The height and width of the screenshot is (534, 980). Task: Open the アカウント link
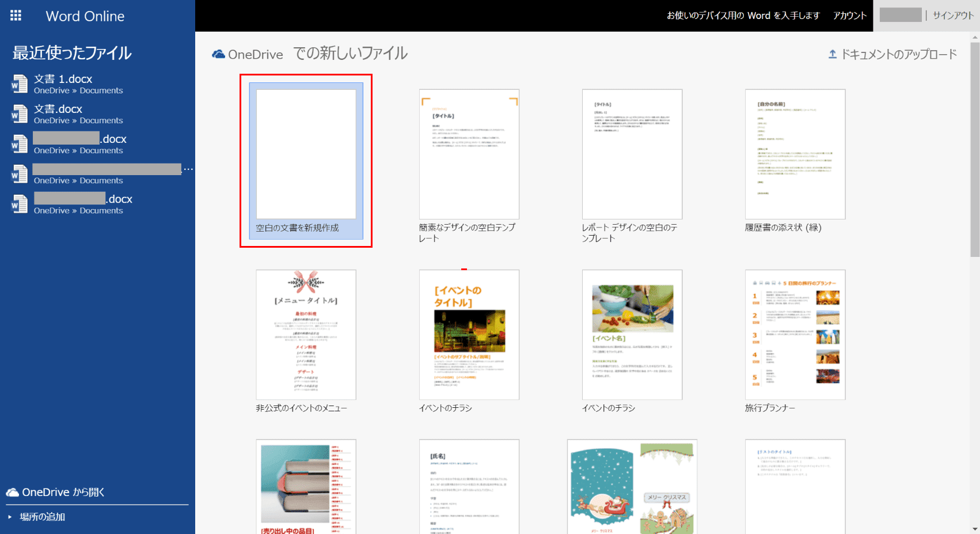[849, 16]
